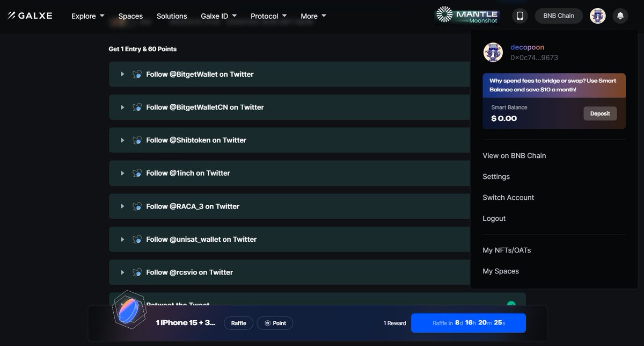Click 'Get 1 Entry & 60 Points' heading
Screen dimensions: 644x346
point(143,49)
